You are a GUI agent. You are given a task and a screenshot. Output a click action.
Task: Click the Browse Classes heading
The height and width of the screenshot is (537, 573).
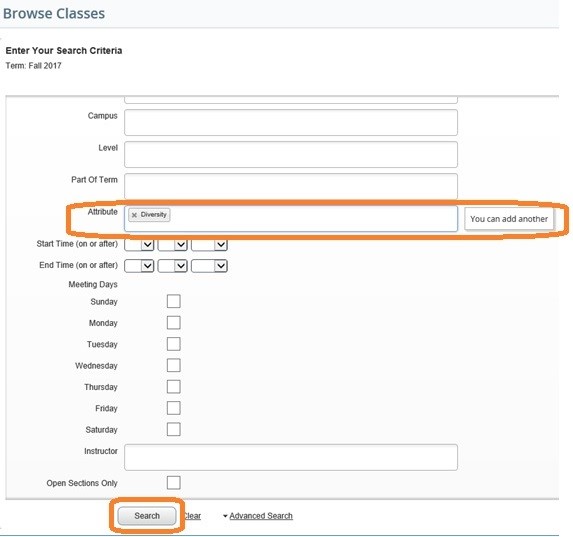[54, 14]
